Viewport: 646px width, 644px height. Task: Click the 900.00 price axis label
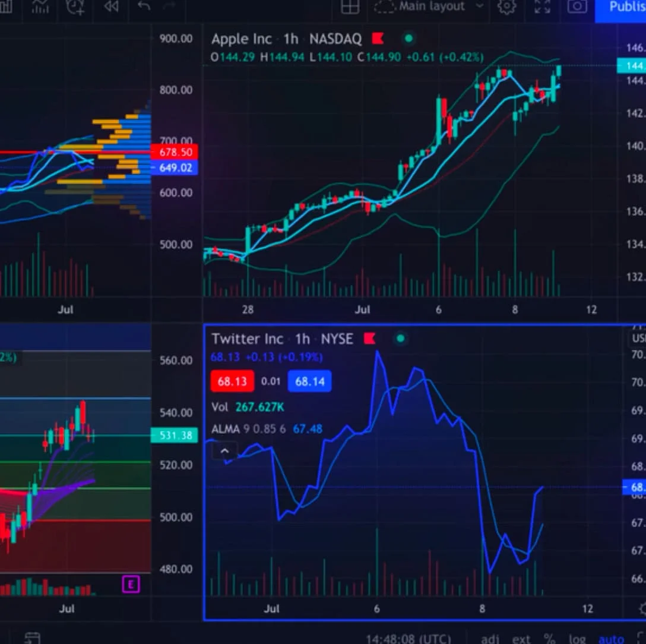176,39
